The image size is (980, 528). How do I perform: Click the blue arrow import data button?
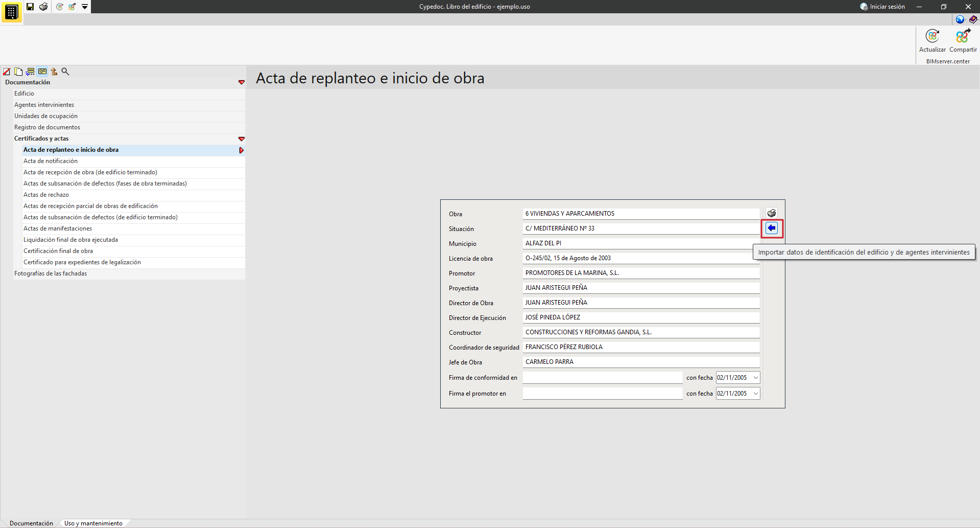tap(772, 228)
